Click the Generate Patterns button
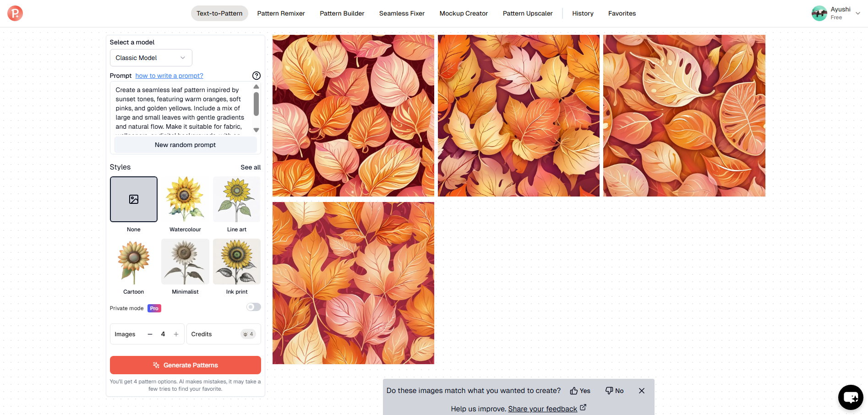868x415 pixels. 186,365
